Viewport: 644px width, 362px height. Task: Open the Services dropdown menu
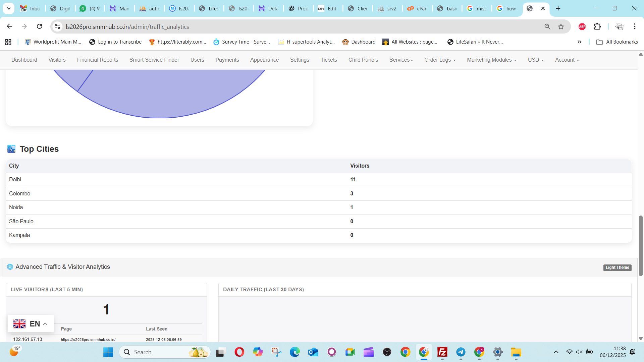tap(401, 60)
